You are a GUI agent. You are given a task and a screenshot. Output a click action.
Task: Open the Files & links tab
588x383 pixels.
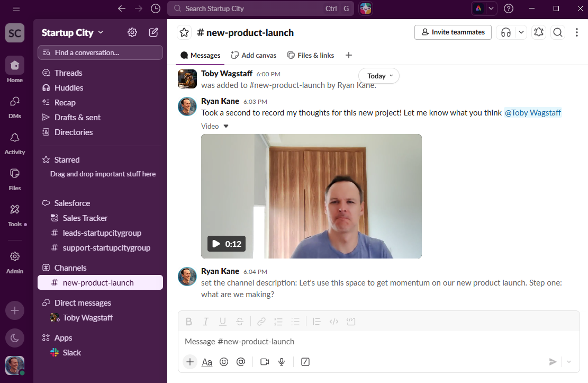pyautogui.click(x=311, y=56)
